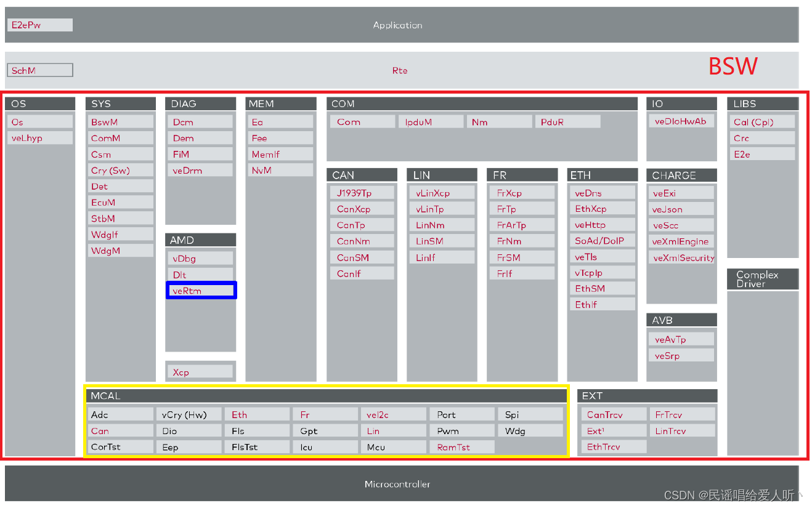812x508 pixels.
Task: Click the veDns module in ETH
Action: [603, 193]
